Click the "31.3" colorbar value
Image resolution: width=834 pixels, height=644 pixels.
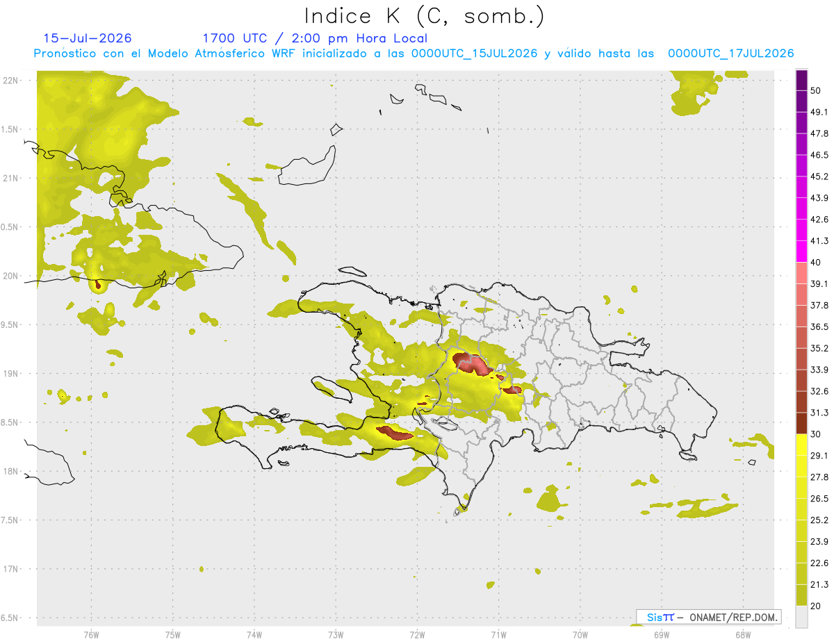coord(820,413)
